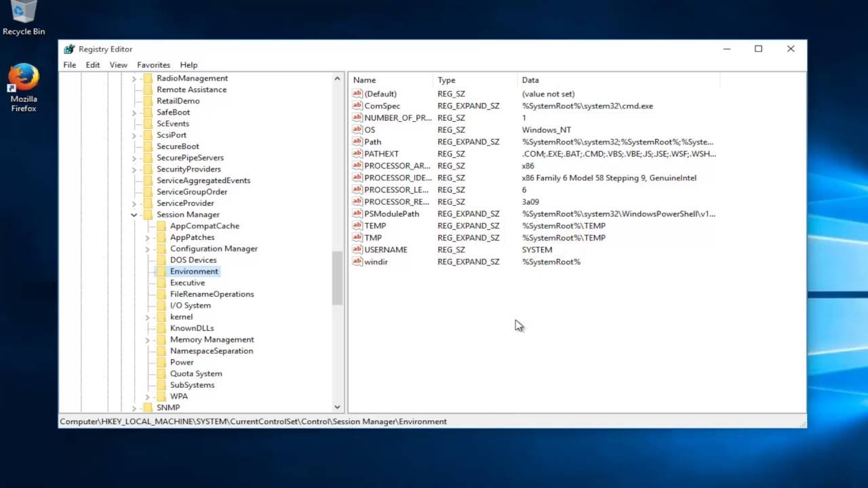The width and height of the screenshot is (868, 488).
Task: Expand the kernel subkey
Action: 148,317
